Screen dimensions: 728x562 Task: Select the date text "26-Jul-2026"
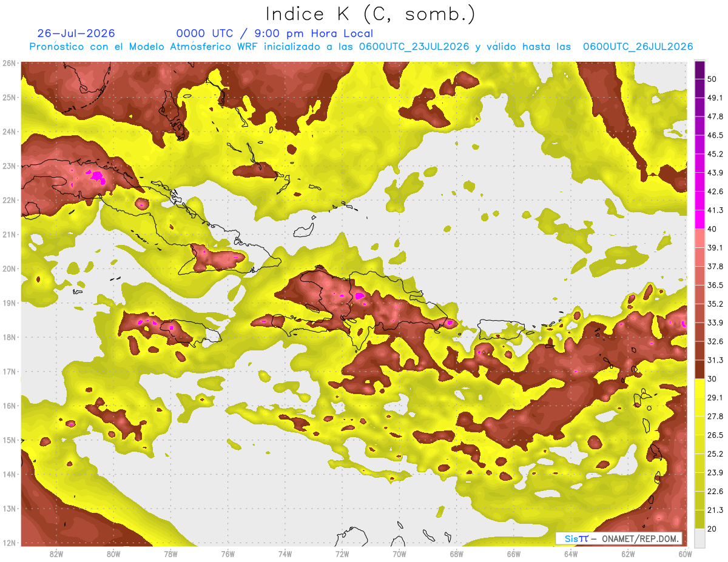[76, 33]
